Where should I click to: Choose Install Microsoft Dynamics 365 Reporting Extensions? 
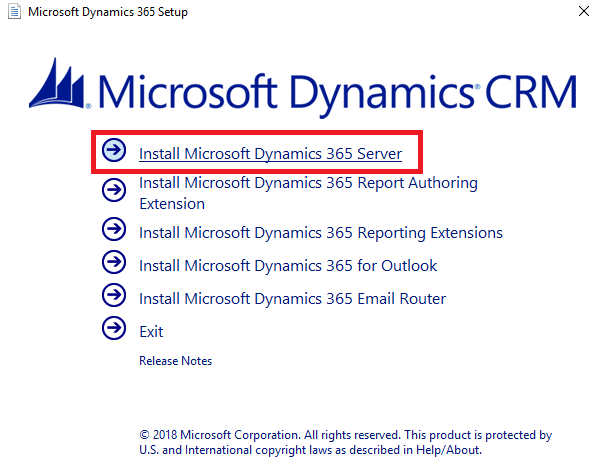(321, 233)
